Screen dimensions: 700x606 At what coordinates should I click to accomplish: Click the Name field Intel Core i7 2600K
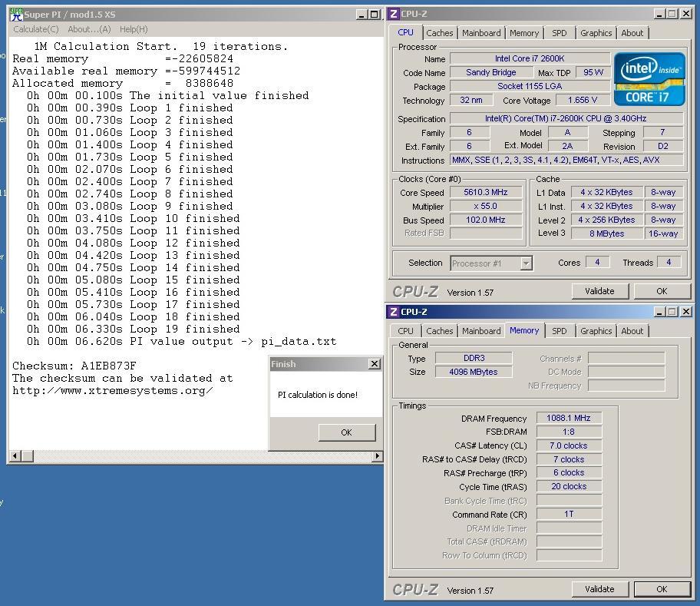[530, 58]
